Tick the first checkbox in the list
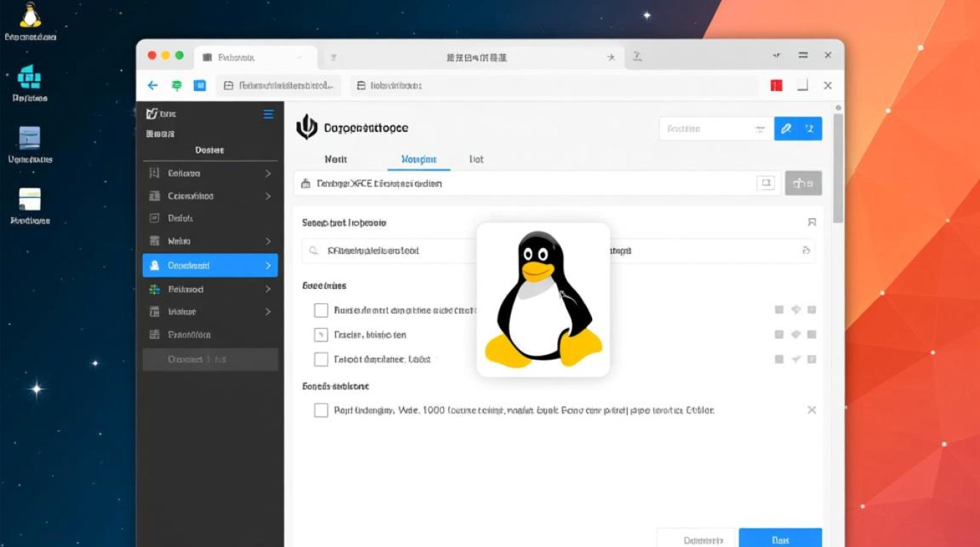Image resolution: width=980 pixels, height=547 pixels. click(321, 310)
